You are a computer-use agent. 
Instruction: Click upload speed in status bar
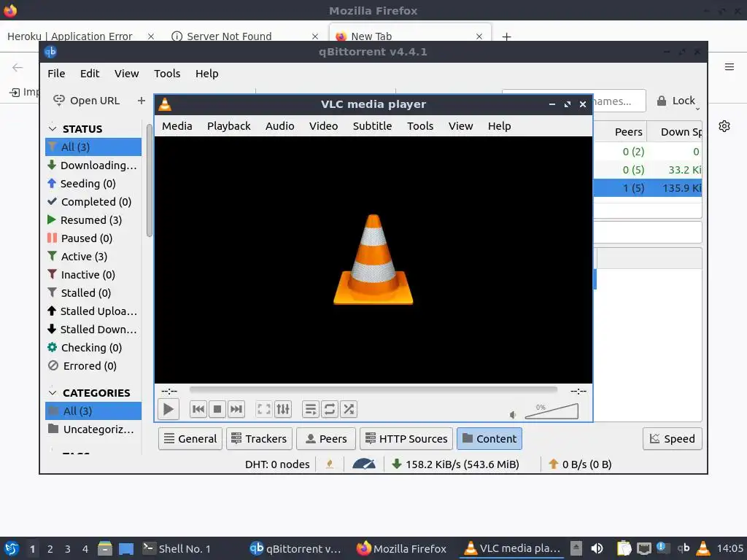[x=580, y=464]
